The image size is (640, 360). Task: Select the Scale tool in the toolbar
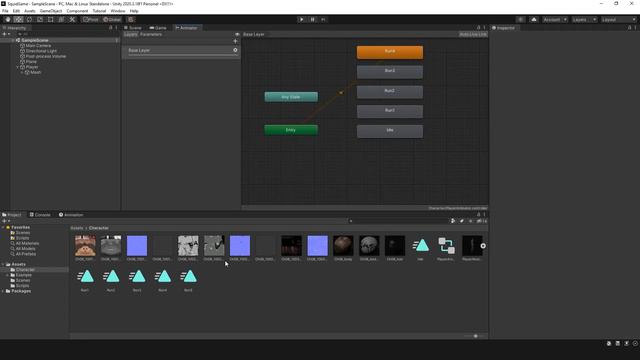click(40, 20)
